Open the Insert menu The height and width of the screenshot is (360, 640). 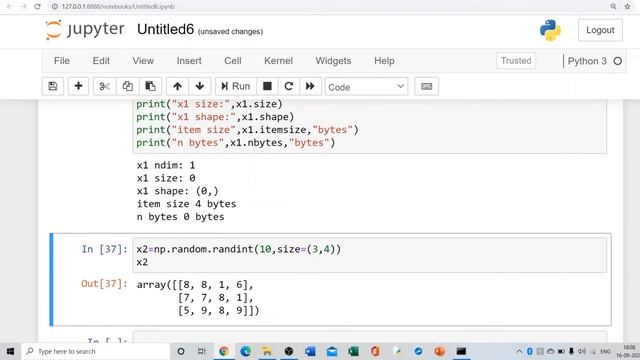click(189, 61)
